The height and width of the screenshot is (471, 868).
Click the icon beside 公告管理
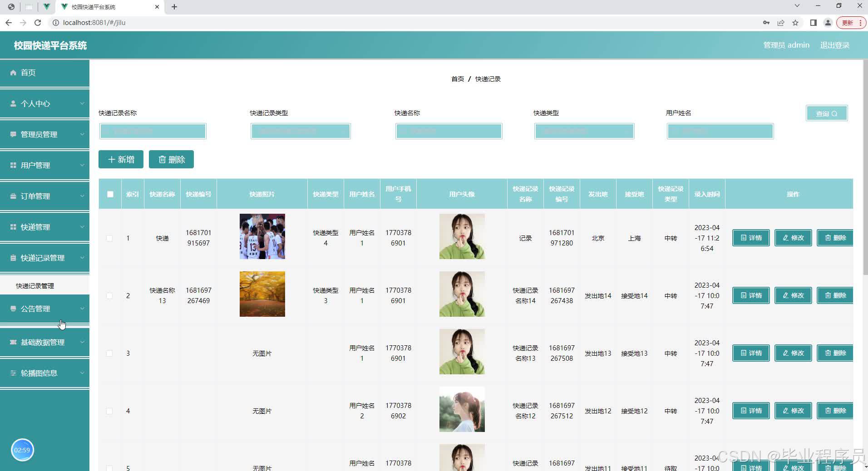point(13,309)
